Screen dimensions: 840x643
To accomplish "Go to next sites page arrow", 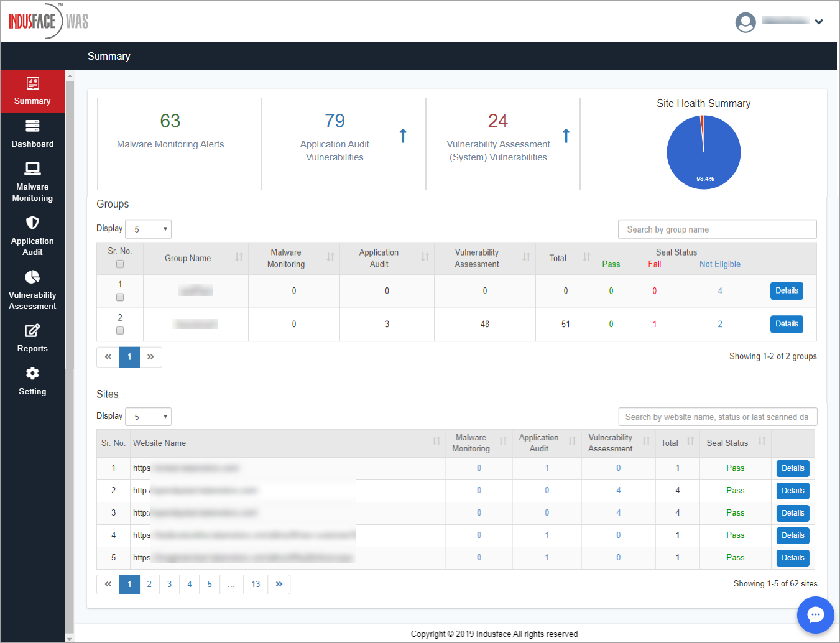I will pyautogui.click(x=279, y=584).
